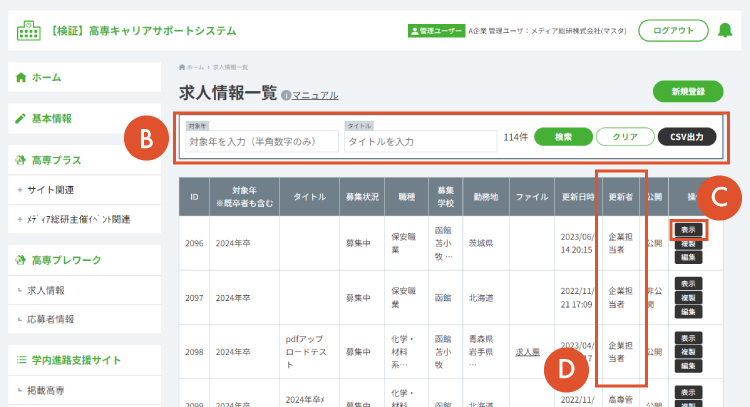Click the info icon beside マニュアル
Image resolution: width=750 pixels, height=407 pixels.
point(286,95)
